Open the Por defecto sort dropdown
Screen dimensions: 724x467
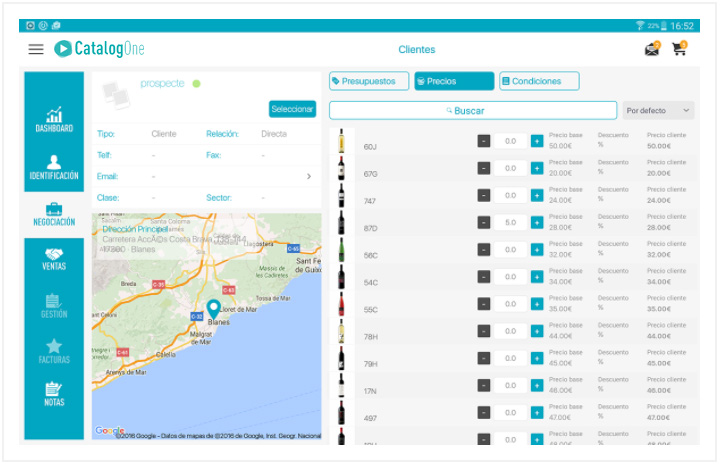[658, 110]
